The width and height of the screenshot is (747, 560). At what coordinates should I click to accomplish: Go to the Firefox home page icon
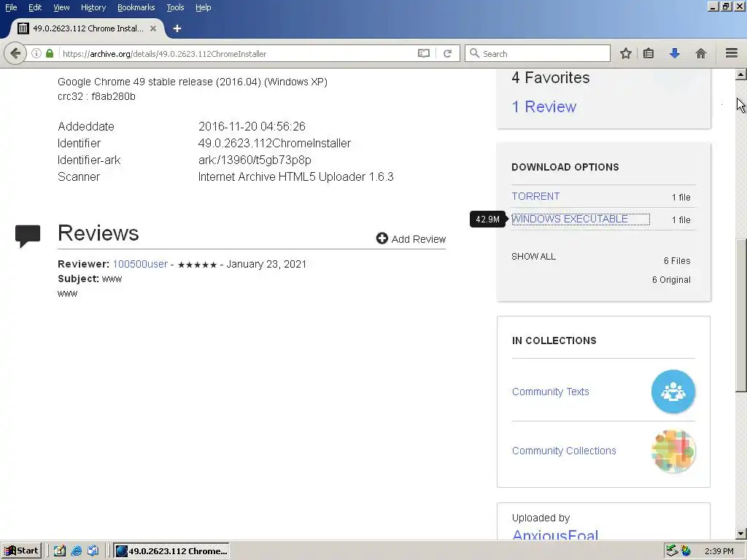click(701, 53)
